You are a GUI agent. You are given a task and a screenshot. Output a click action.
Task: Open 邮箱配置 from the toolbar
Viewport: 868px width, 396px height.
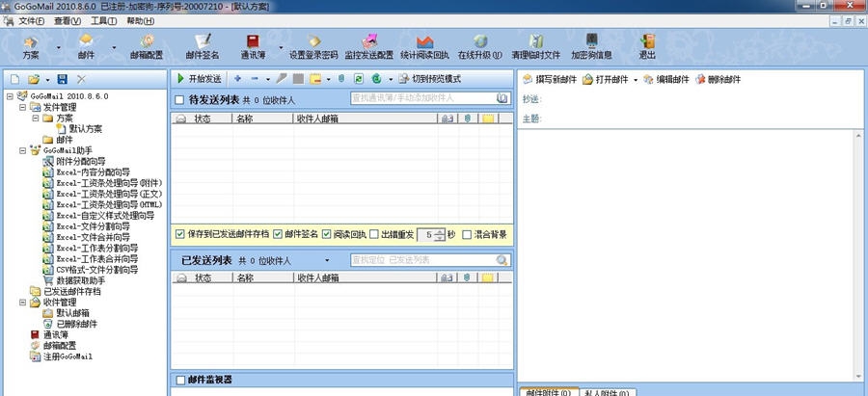(x=147, y=46)
